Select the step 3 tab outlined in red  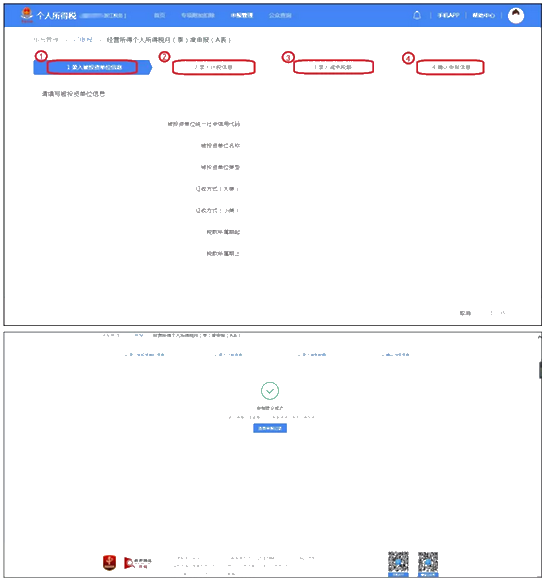pyautogui.click(x=333, y=67)
